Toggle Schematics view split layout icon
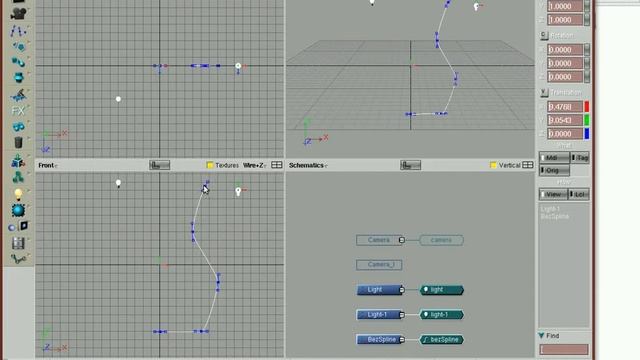Image resolution: width=640 pixels, height=360 pixels. tap(528, 165)
